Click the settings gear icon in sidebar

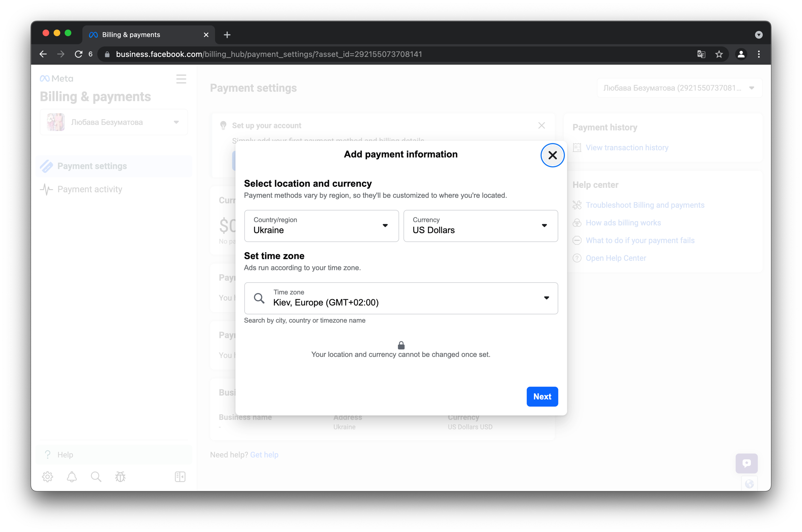[x=48, y=476]
